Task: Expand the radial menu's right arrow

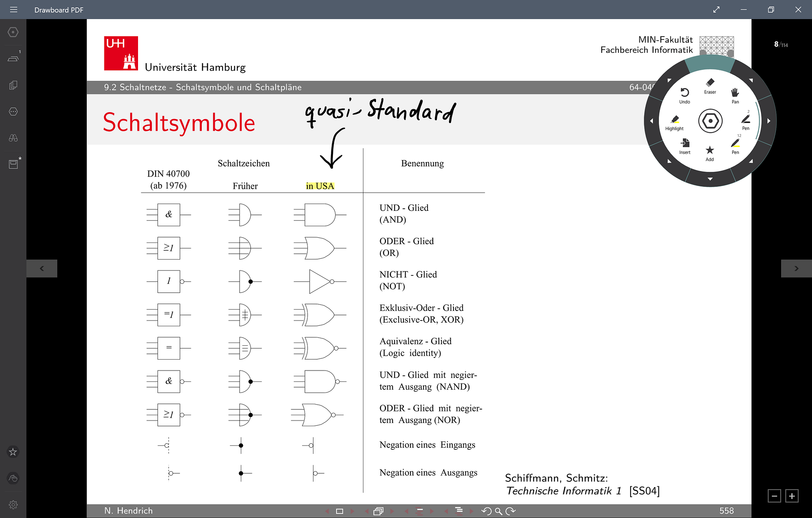Action: tap(769, 121)
